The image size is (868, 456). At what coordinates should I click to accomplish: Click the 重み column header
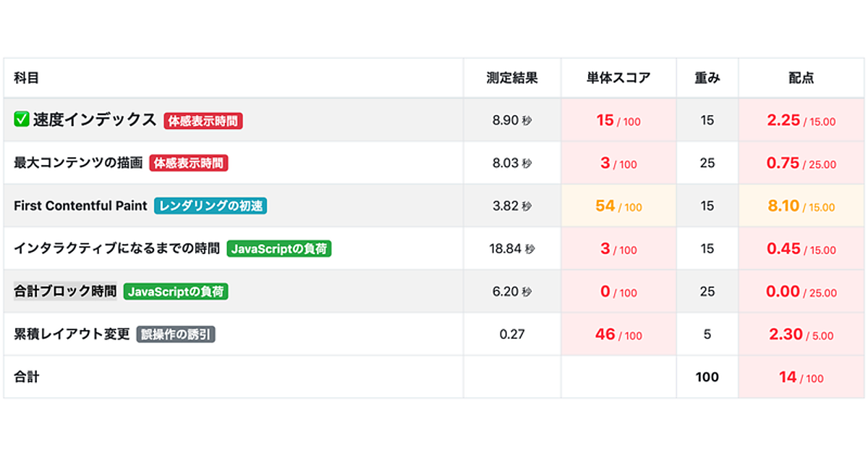(707, 78)
